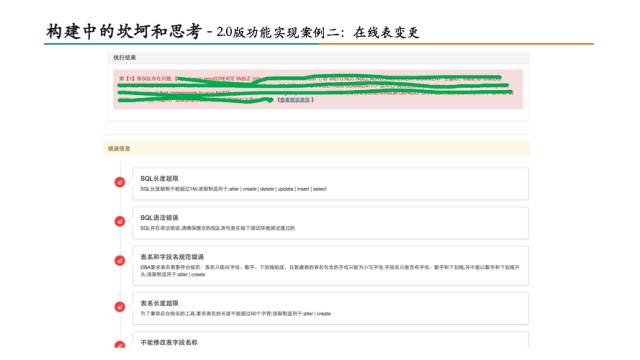Click the DBA naming rule description paragraph
Screen dimensions: 640x360
coord(330,271)
